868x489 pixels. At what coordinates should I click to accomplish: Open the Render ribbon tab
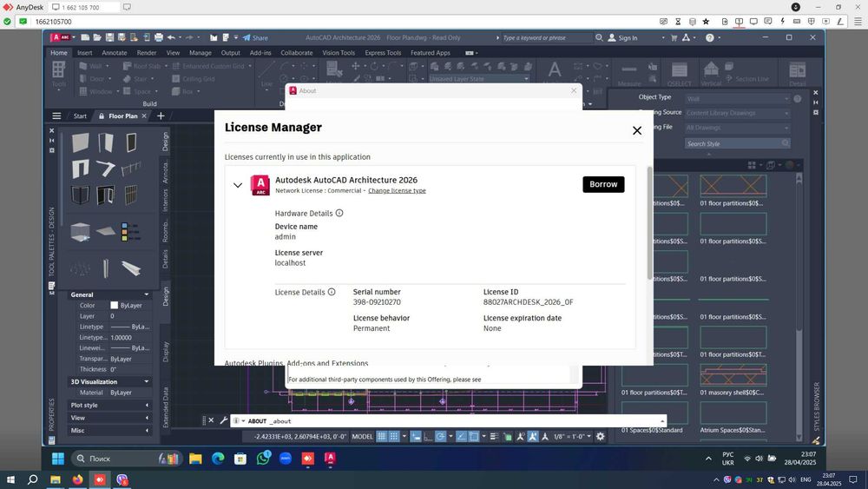147,53
